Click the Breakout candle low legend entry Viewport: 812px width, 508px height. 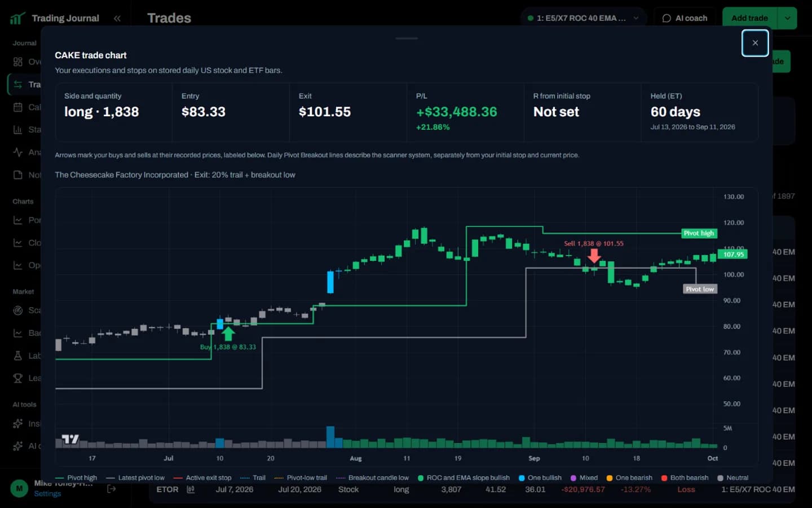coord(372,478)
